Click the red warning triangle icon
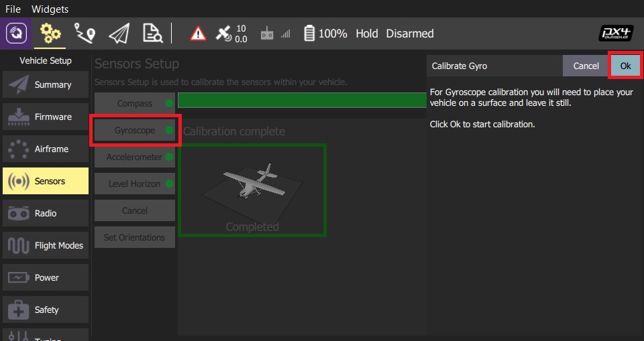 click(x=198, y=33)
